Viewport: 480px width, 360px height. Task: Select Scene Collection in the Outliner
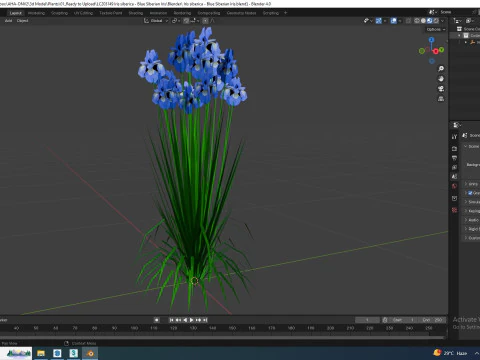coord(469,29)
